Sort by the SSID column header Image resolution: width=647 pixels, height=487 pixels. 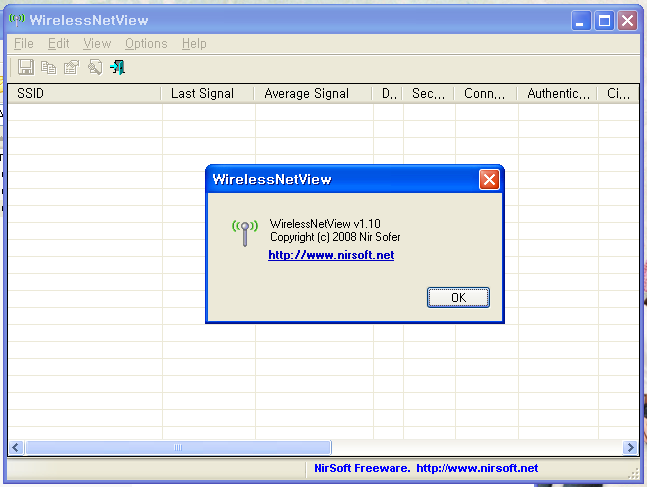(85, 93)
